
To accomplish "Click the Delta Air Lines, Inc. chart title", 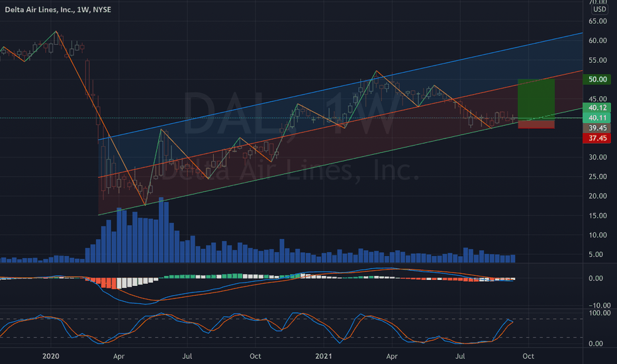I will tap(58, 9).
